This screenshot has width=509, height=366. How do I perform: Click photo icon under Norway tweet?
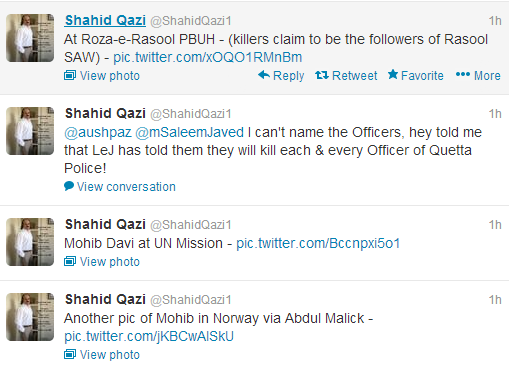coord(70,354)
